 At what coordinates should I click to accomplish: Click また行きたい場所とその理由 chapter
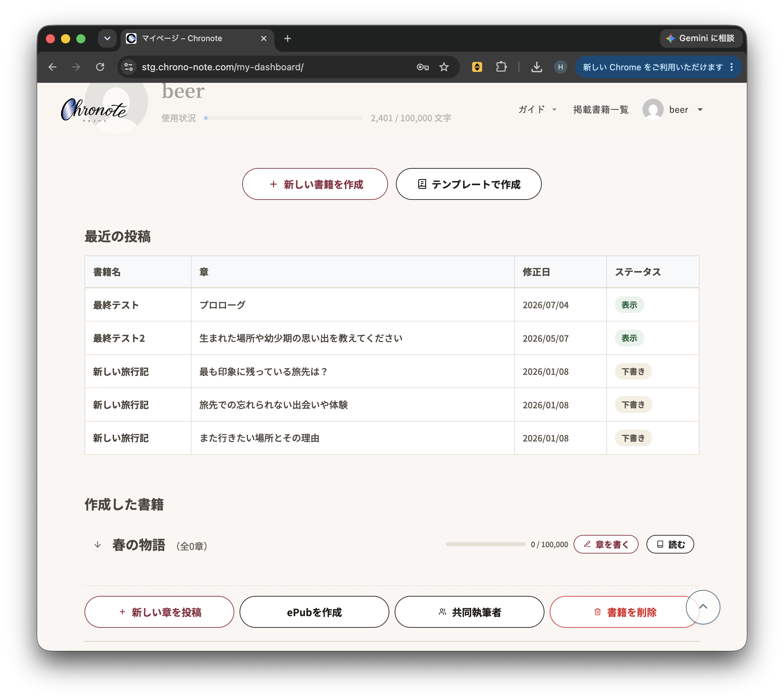coord(259,438)
